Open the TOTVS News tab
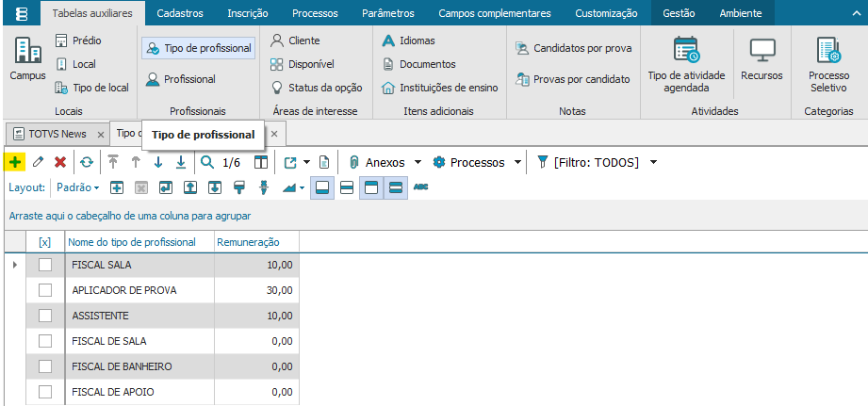This screenshot has height=406, width=868. coord(56,134)
